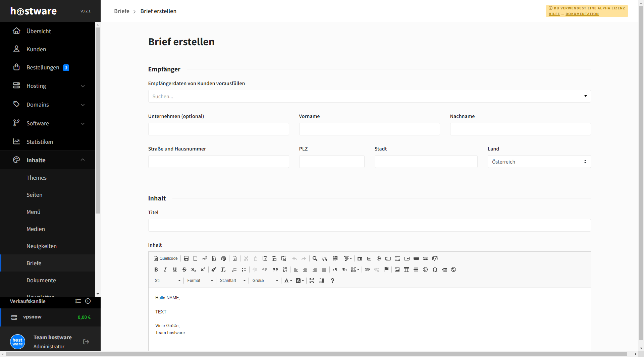The image size is (644, 357).
Task: Click the Quellcode source button
Action: 166,258
